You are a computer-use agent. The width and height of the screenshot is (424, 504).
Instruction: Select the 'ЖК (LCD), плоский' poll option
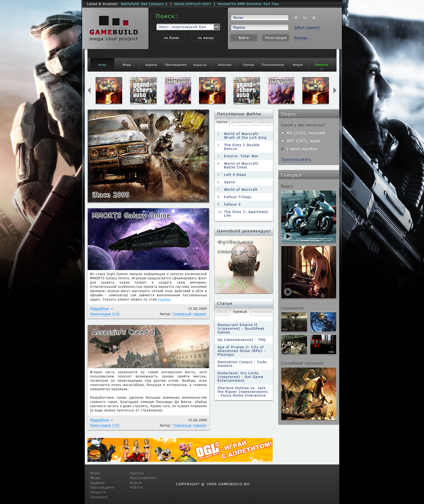pyautogui.click(x=282, y=133)
